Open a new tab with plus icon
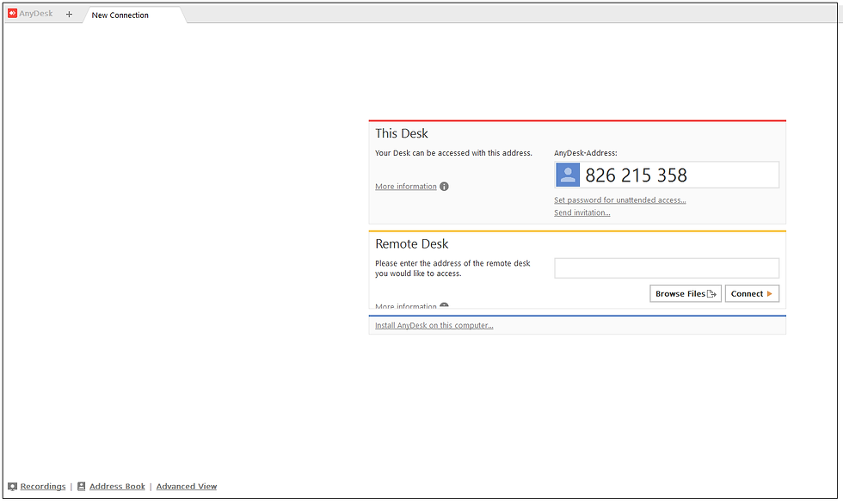 click(69, 15)
